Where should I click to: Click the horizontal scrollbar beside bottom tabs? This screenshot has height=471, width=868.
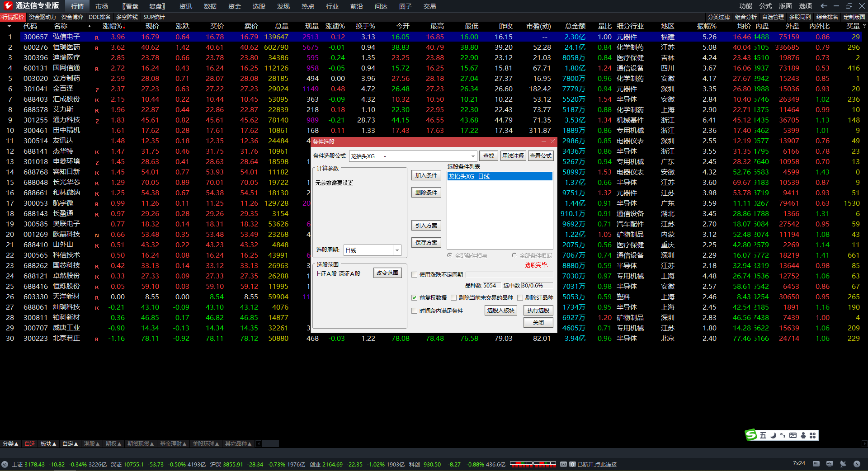[x=270, y=444]
